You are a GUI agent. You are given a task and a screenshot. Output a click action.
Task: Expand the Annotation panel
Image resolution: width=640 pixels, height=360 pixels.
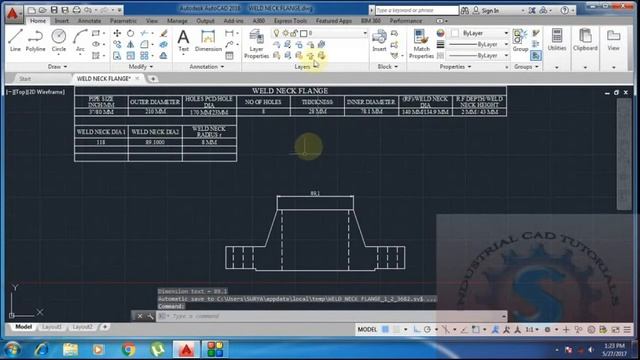207,67
